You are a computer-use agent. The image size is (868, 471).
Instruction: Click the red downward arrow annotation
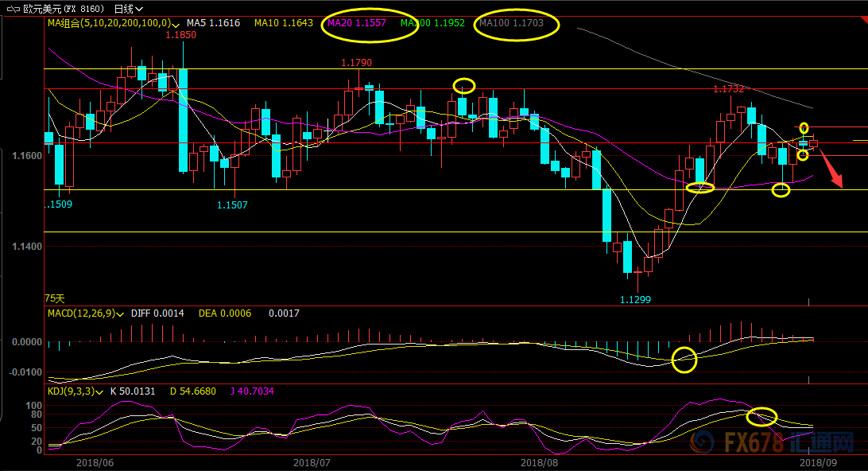831,170
